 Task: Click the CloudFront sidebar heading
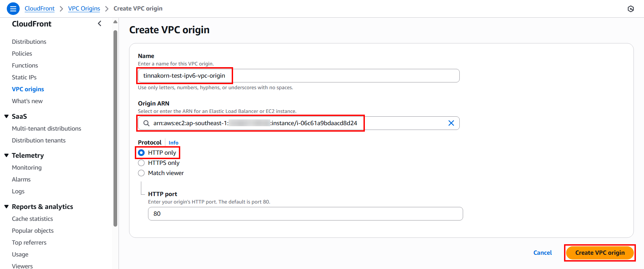click(32, 24)
